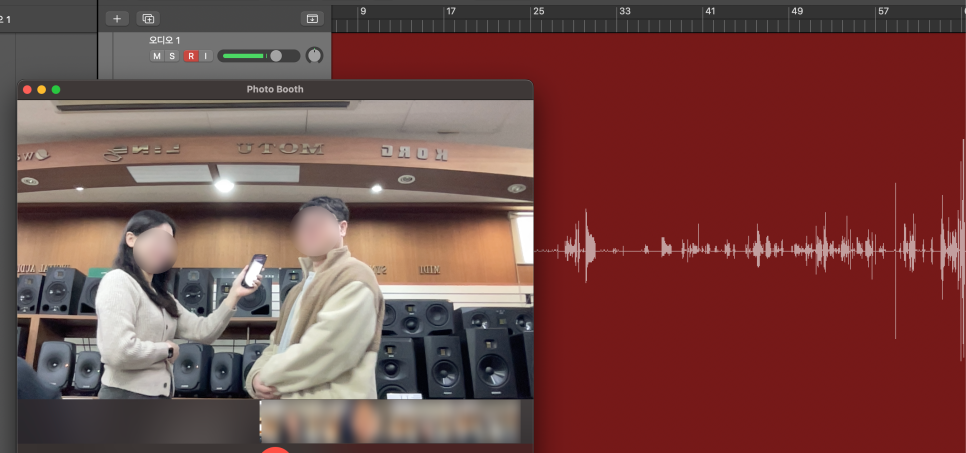Click bar 49 on the ruler
Image resolution: width=966 pixels, height=453 pixels.
pos(797,11)
